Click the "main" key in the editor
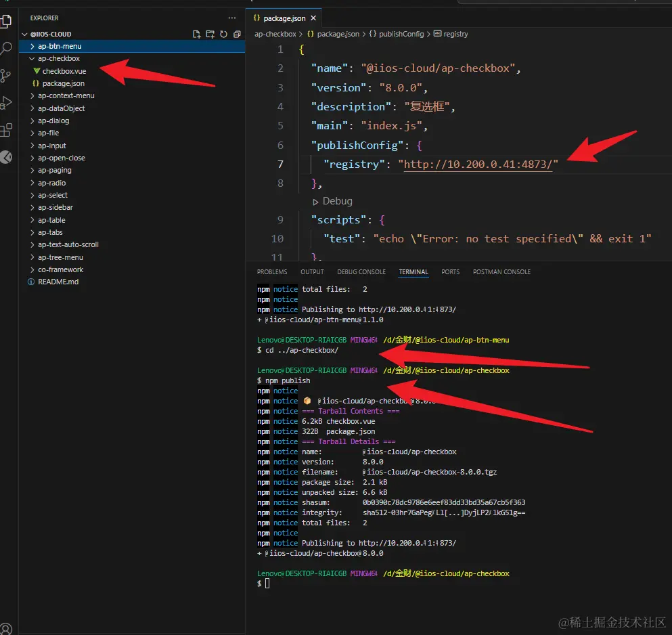 coord(329,126)
